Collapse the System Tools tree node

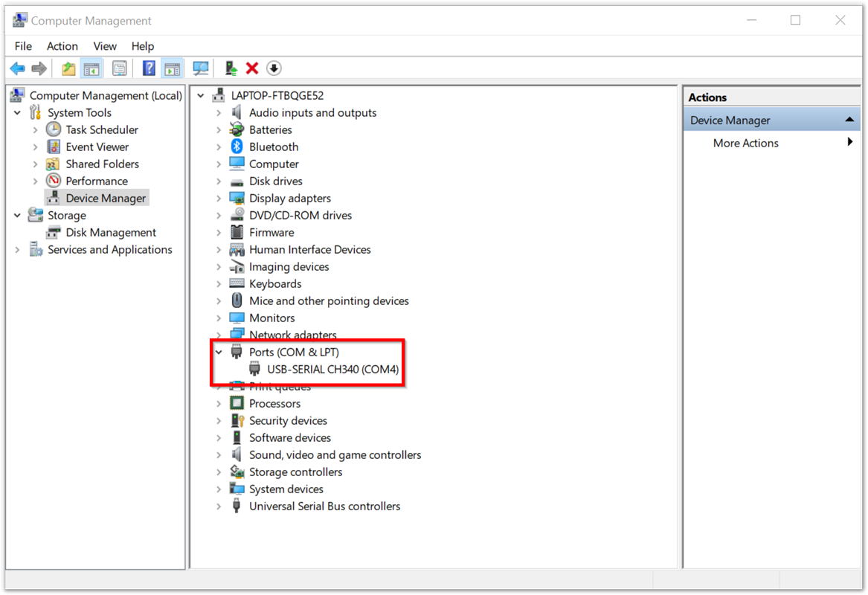click(x=17, y=112)
